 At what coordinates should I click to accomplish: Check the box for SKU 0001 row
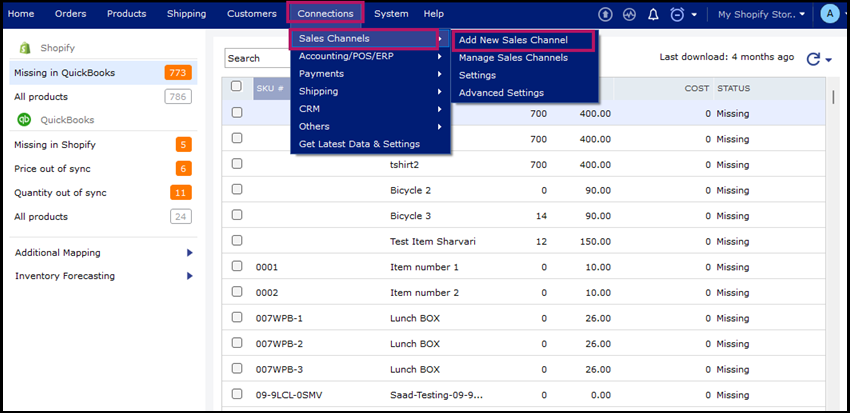click(237, 267)
